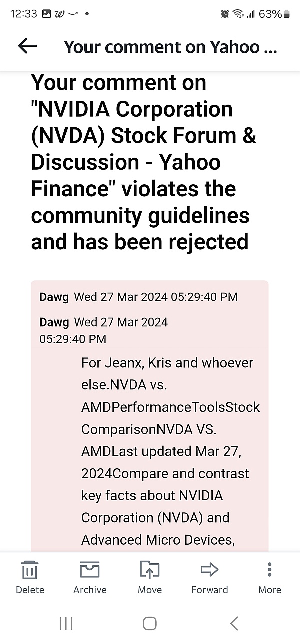
Task: Tap the alarm icon in status bar
Action: click(225, 14)
